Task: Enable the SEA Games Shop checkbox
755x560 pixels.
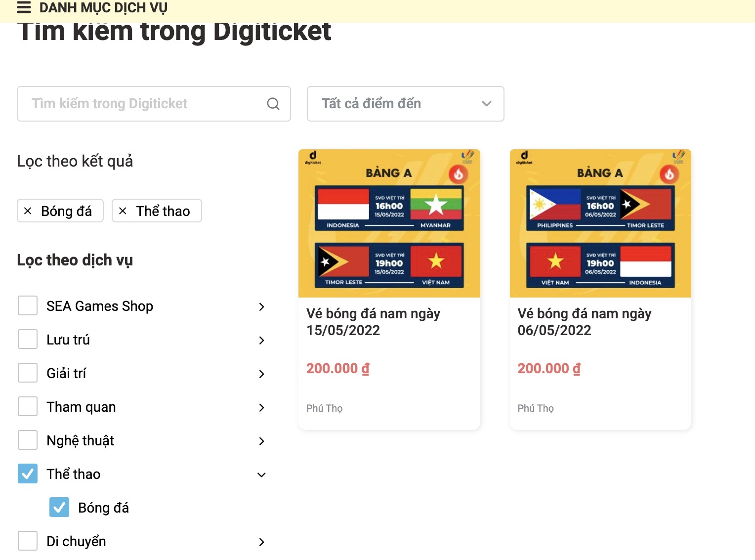Action: pos(27,305)
